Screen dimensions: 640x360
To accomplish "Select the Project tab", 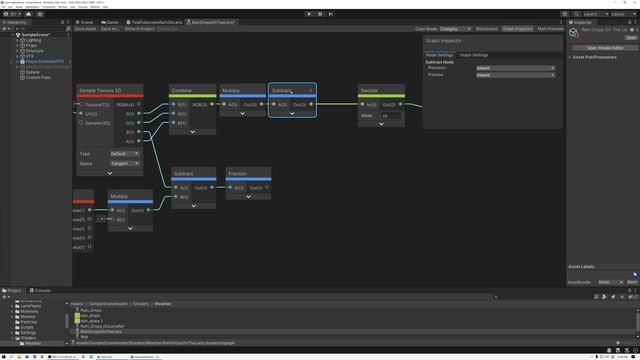I will pos(11,291).
